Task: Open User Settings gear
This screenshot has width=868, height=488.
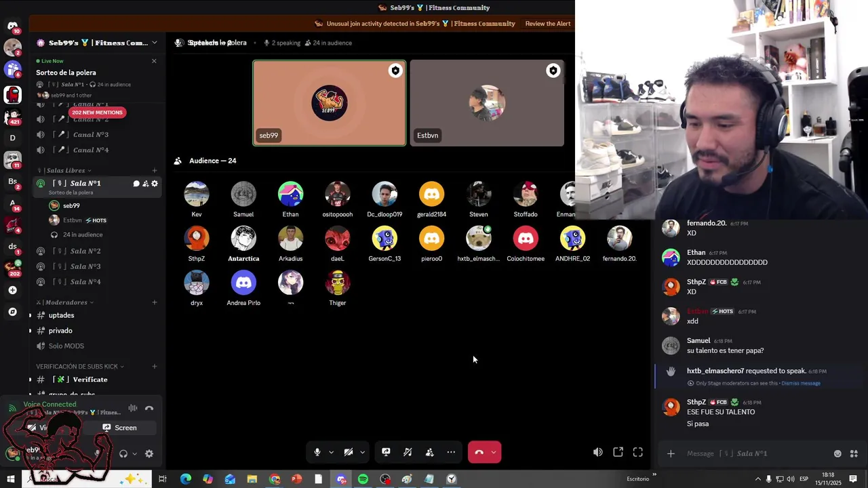Action: 149,454
